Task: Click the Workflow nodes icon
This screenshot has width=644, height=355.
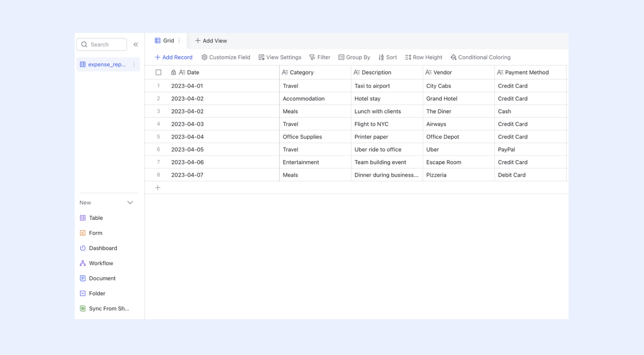Action: pos(83,263)
